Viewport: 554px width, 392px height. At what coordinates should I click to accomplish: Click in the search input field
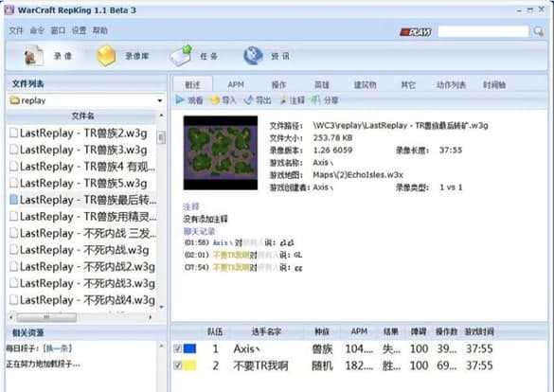click(x=483, y=31)
